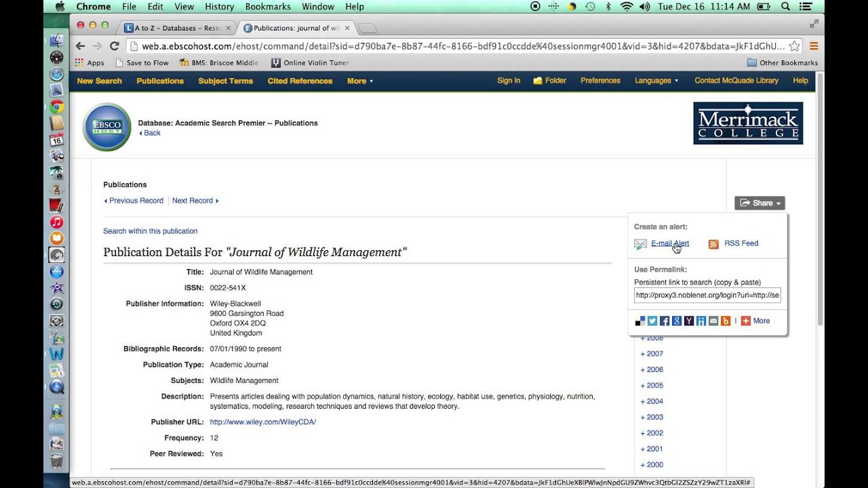The image size is (868, 488).
Task: Click Contact McQuade Library
Action: click(x=736, y=81)
